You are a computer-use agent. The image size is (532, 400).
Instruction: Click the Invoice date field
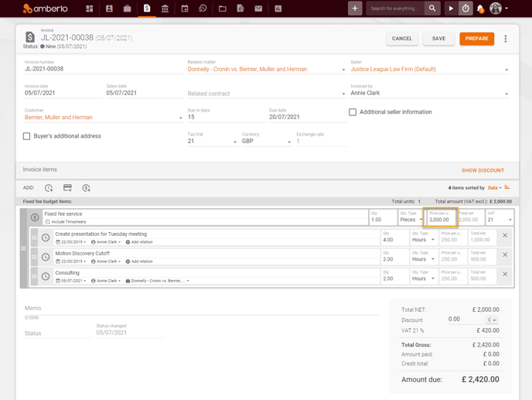click(63, 93)
